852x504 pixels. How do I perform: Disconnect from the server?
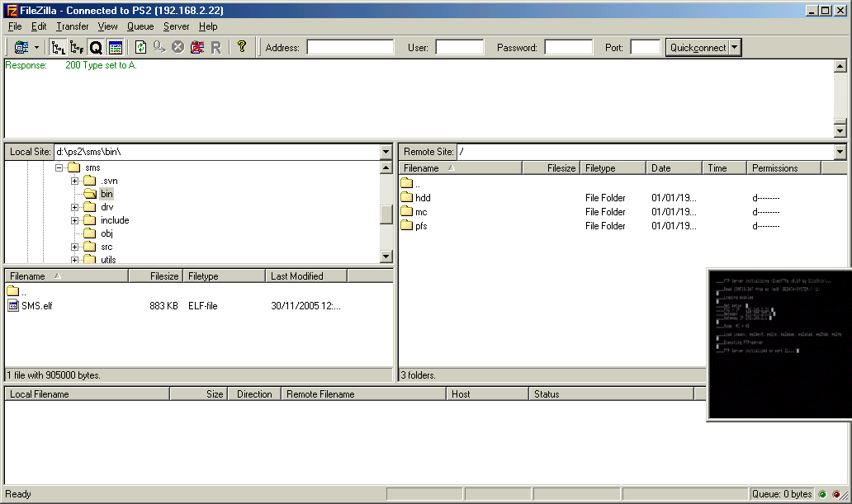point(196,47)
